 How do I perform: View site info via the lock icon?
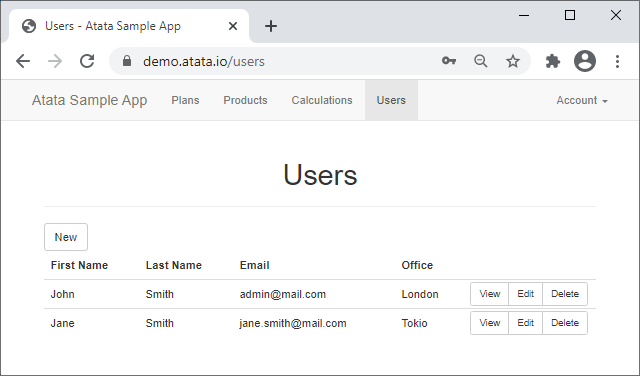pos(127,61)
